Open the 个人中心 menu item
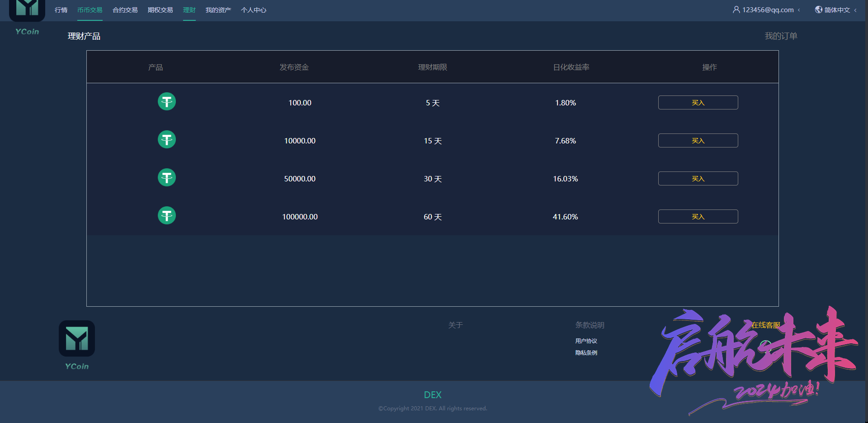The height and width of the screenshot is (423, 868). pos(253,10)
